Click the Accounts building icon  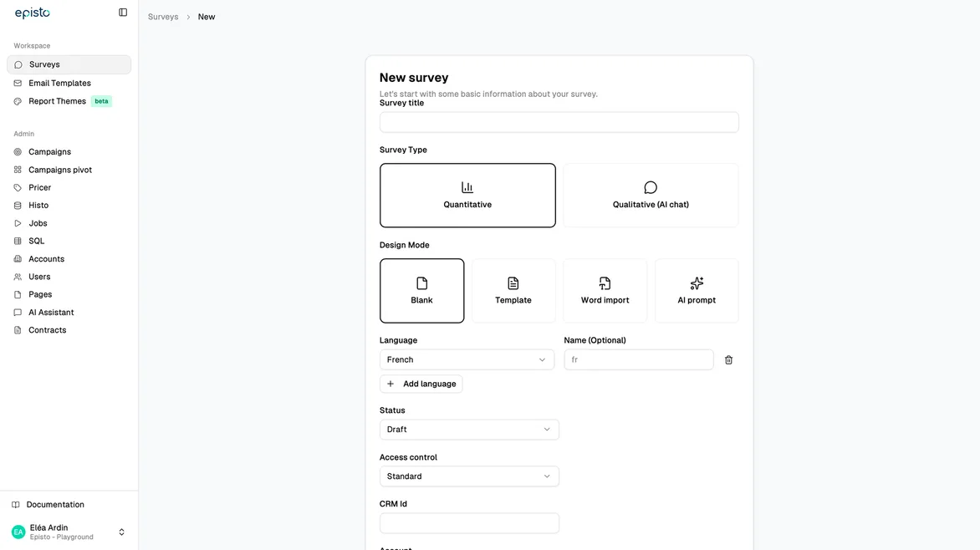click(18, 259)
